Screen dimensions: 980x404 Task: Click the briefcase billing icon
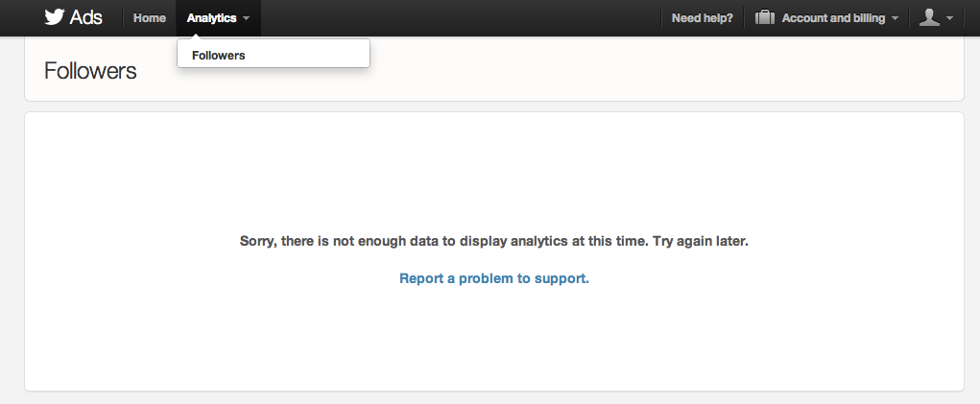click(765, 17)
